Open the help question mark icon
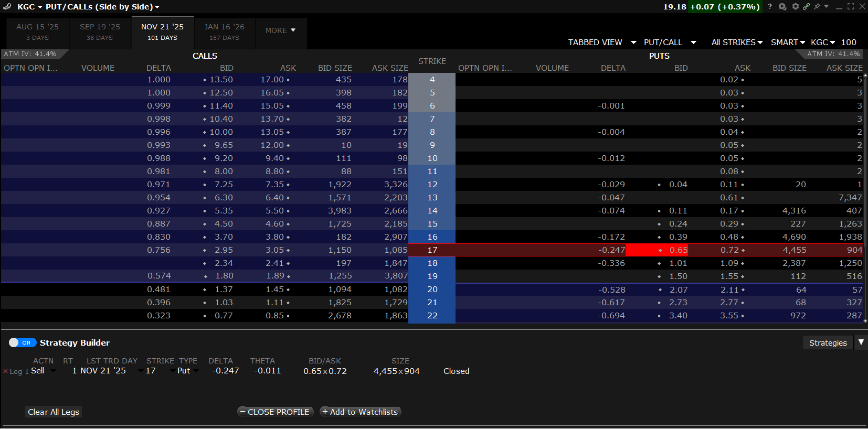Screen dimensions: 868x429 click(770, 7)
